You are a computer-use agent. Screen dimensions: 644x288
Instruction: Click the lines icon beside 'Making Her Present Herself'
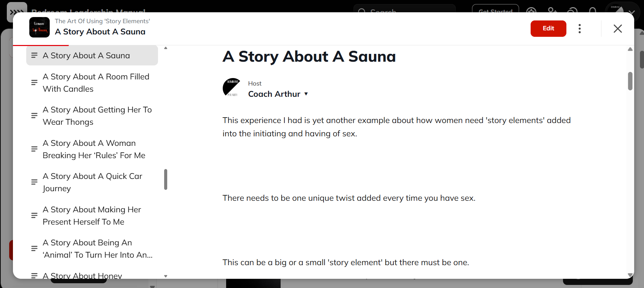click(x=34, y=215)
